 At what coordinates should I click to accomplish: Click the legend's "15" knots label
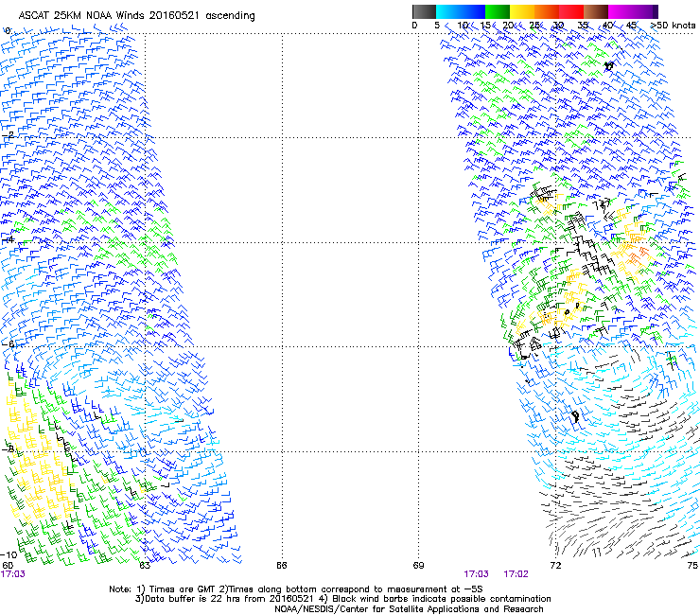coord(485,26)
